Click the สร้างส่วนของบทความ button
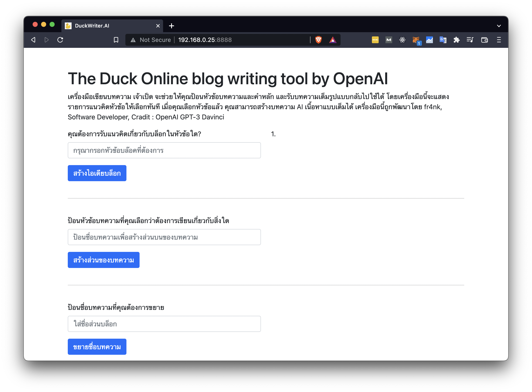The height and width of the screenshot is (392, 532). coord(104,260)
